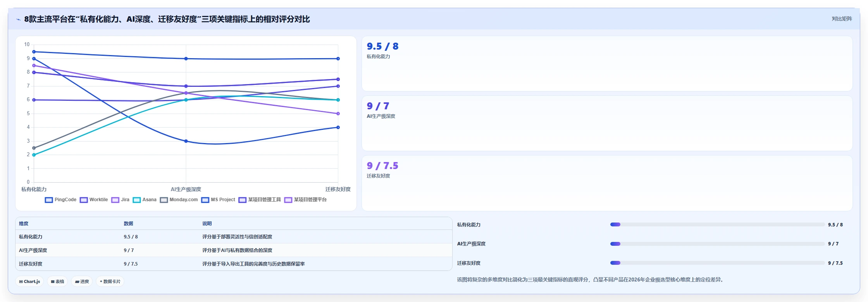Select the 表格 tag chip
This screenshot has width=868, height=302.
point(57,281)
